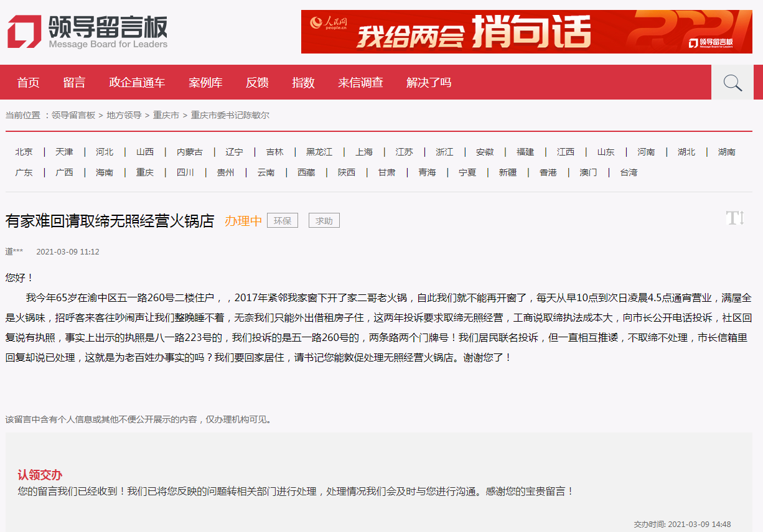Select 来信调查 menu item
Image resolution: width=763 pixels, height=532 pixels.
[360, 83]
